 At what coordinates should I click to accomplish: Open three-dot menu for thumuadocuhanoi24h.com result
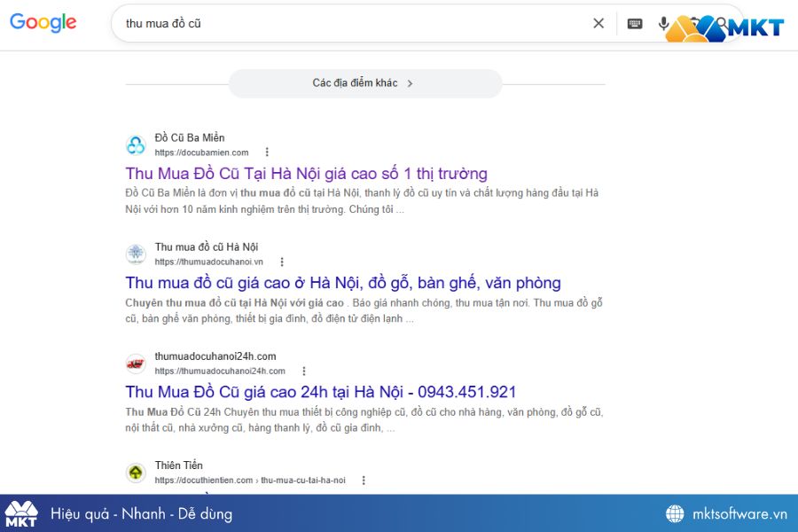(x=304, y=372)
